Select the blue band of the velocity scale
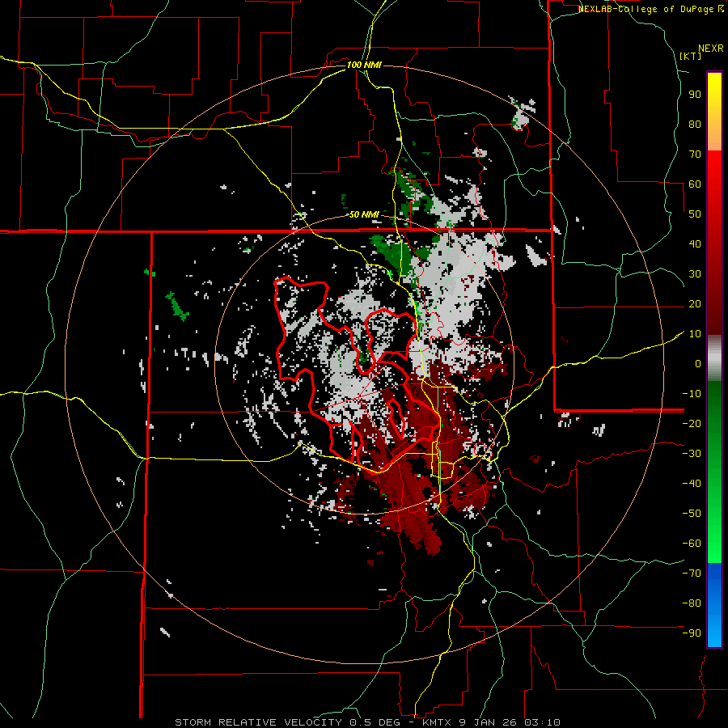This screenshot has width=728, height=728. pyautogui.click(x=714, y=605)
